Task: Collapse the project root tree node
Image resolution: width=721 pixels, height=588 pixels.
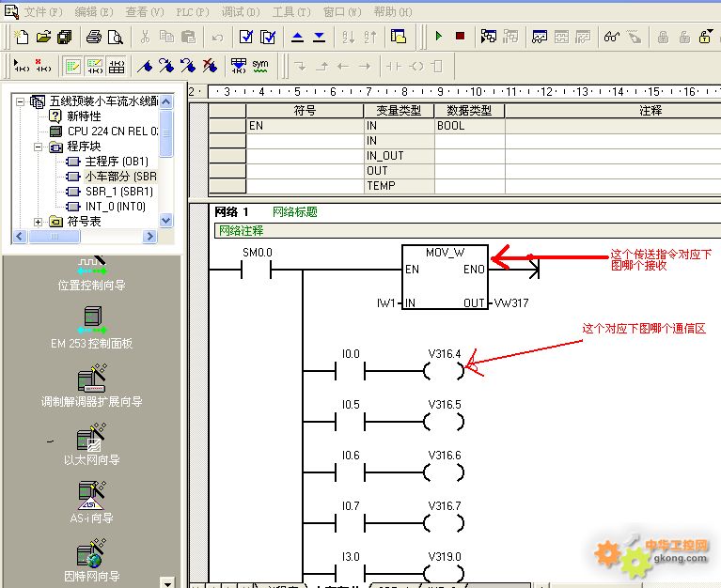Action: pos(21,101)
